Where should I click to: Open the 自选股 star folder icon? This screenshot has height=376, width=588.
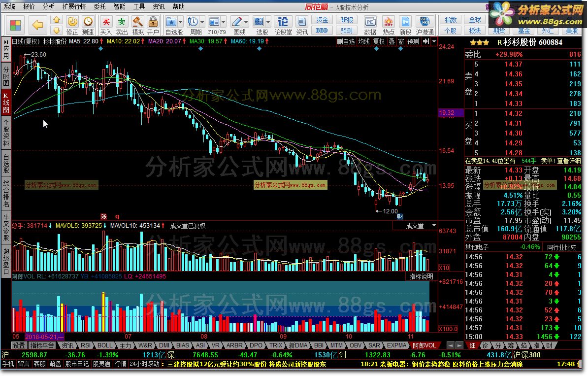[171, 22]
